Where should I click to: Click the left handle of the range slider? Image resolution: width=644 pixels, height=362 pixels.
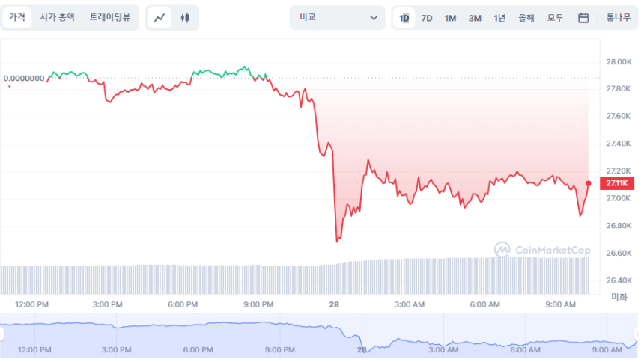[x=2, y=336]
